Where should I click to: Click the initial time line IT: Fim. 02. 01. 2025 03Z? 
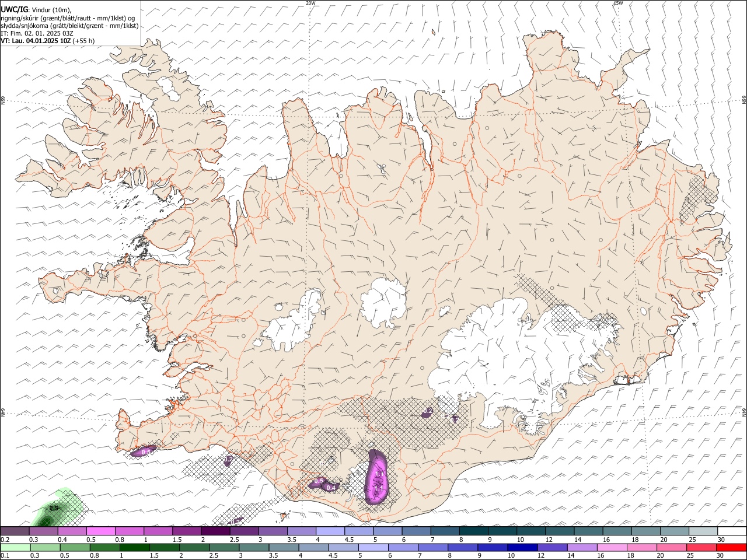[37, 33]
